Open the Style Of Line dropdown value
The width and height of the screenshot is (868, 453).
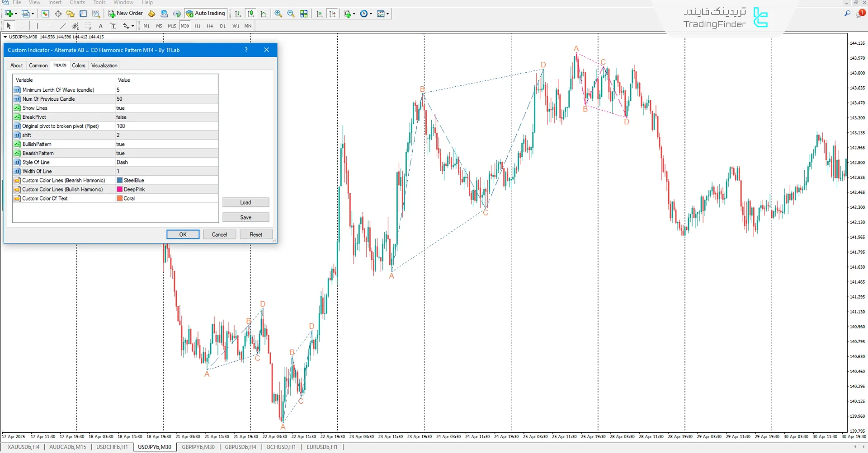click(x=166, y=162)
